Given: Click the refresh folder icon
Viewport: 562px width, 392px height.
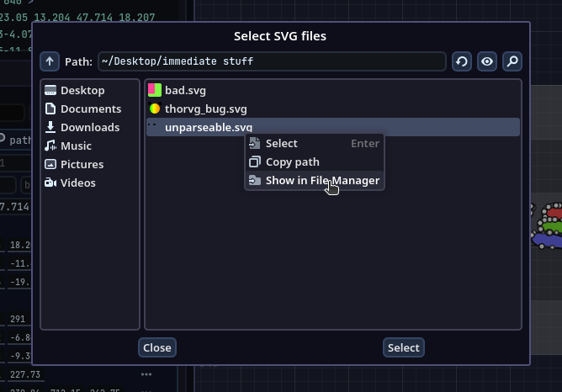Looking at the screenshot, I should click(x=461, y=61).
